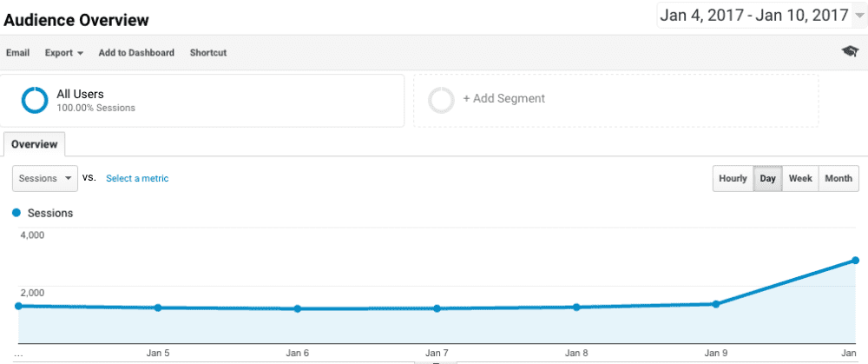Open the date range dropdown arrow
This screenshot has width=868, height=364.
pos(859,16)
